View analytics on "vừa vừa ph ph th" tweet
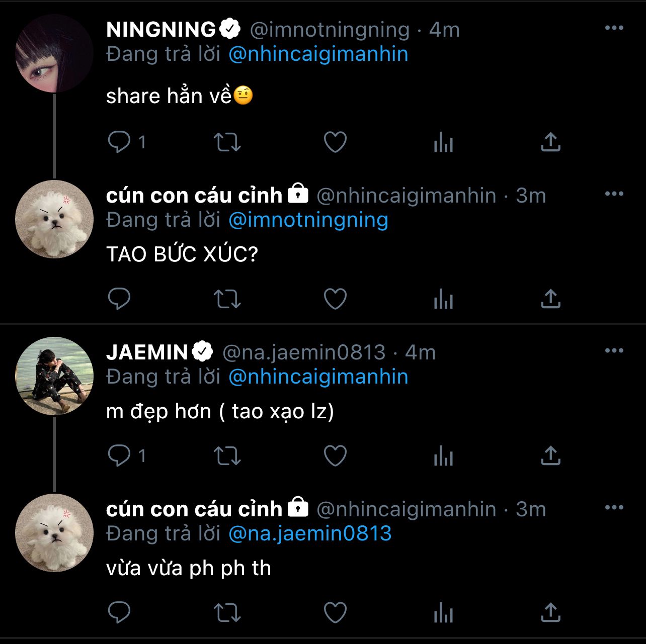The height and width of the screenshot is (644, 646). pyautogui.click(x=443, y=613)
